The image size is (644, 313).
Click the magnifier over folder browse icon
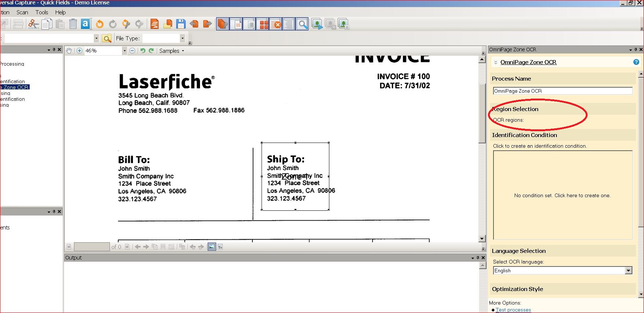pos(107,38)
